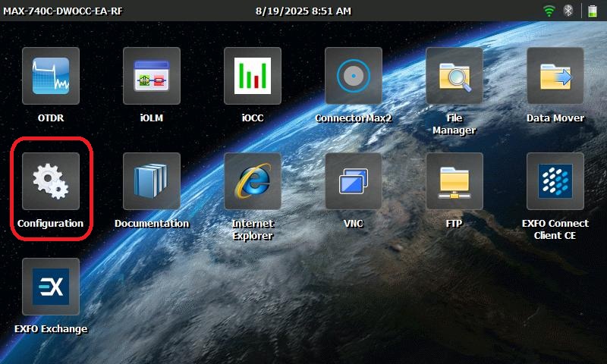The height and width of the screenshot is (364, 607).
Task: Open File Manager
Action: [454, 76]
